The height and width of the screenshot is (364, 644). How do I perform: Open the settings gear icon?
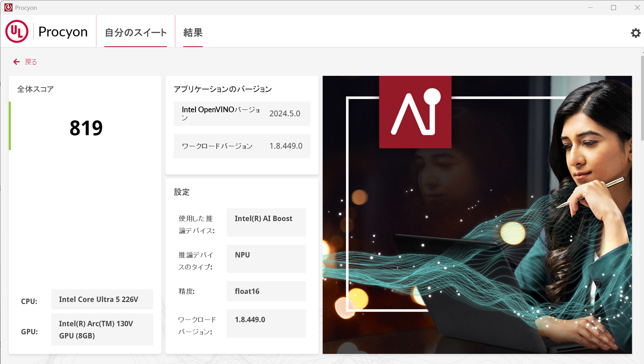(636, 33)
